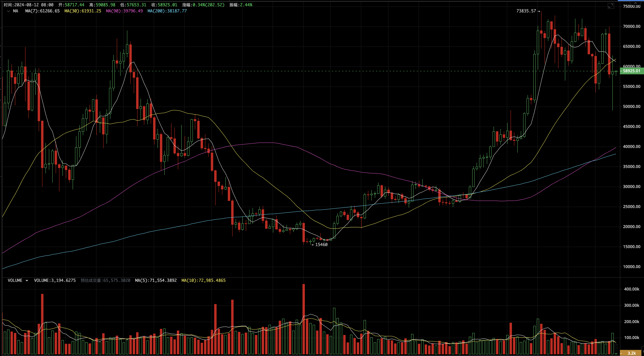Click the 15460 low price marker
Viewport: 644px width, 356px height.
321,245
